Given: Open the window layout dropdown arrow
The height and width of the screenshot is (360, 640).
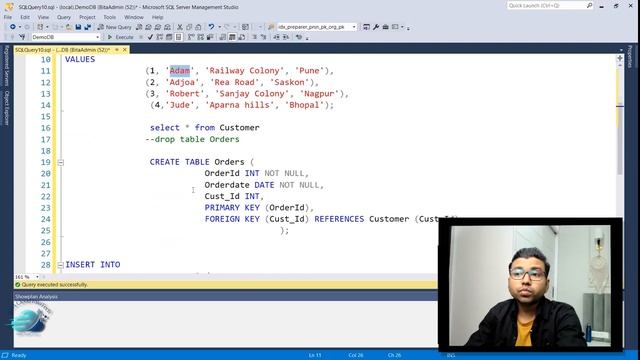Looking at the screenshot, I should click(x=402, y=27).
